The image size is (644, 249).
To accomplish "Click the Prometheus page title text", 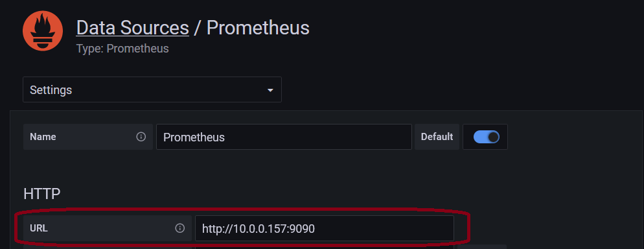I will [x=258, y=28].
